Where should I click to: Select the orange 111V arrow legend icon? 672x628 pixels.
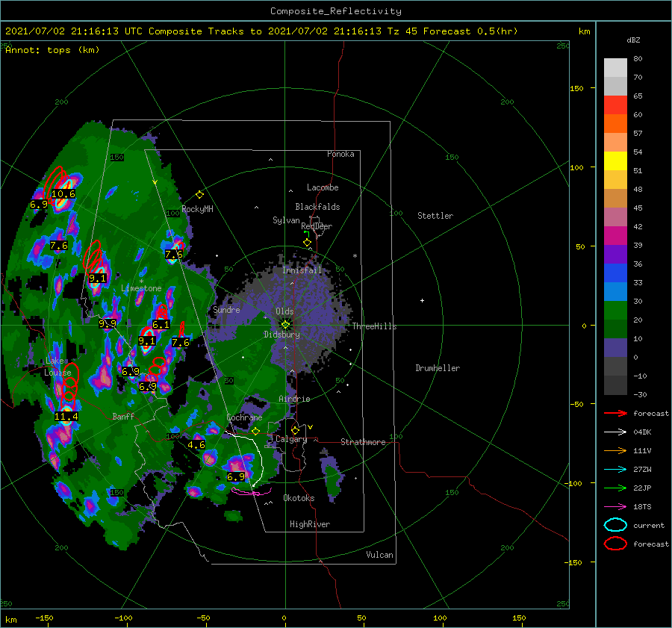click(x=615, y=450)
